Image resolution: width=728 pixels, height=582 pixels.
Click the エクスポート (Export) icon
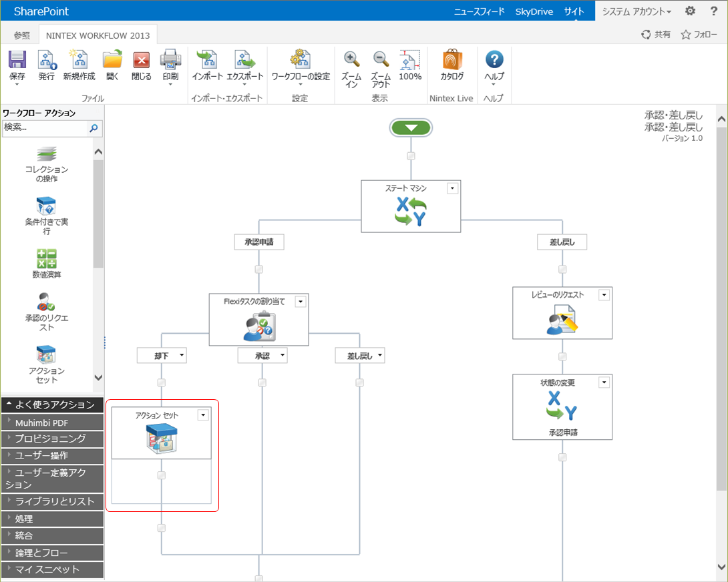pyautogui.click(x=245, y=60)
